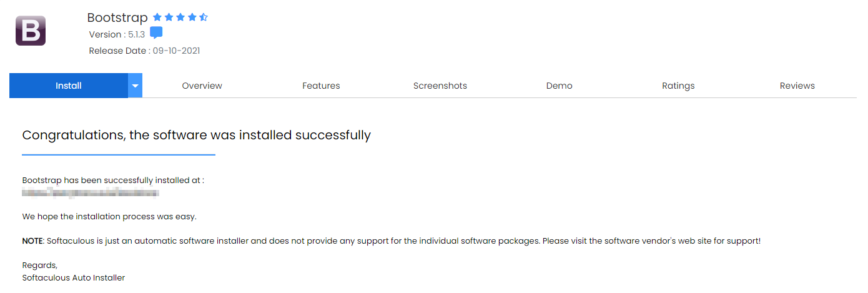This screenshot has height=293, width=868.
Task: Click the third rating star
Action: [180, 17]
